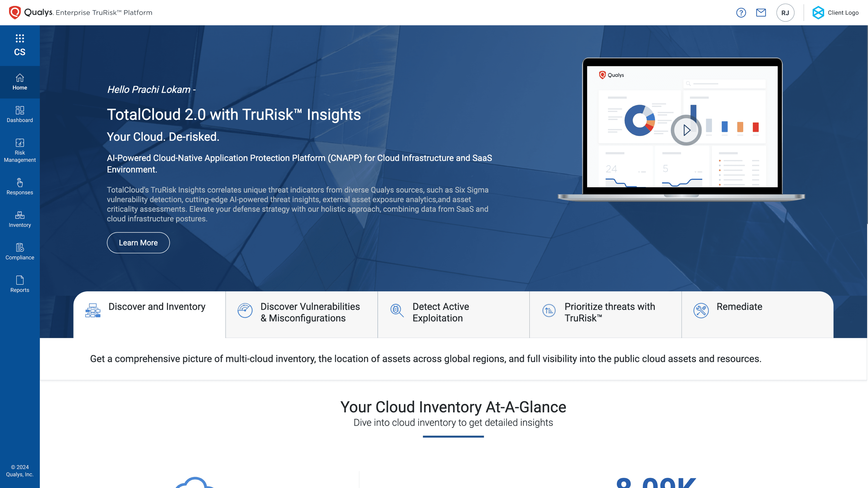Open Risk Management section
Image resolution: width=868 pixels, height=488 pixels.
click(x=19, y=150)
